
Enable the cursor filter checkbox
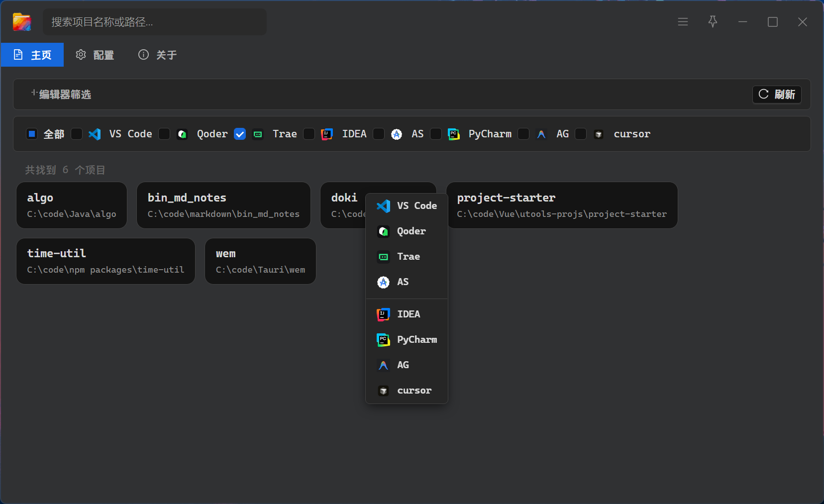[581, 134]
